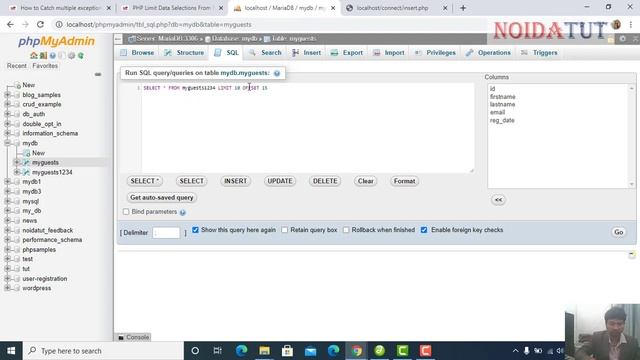Open the Export tab
This screenshot has height=360, width=640.
click(x=347, y=53)
